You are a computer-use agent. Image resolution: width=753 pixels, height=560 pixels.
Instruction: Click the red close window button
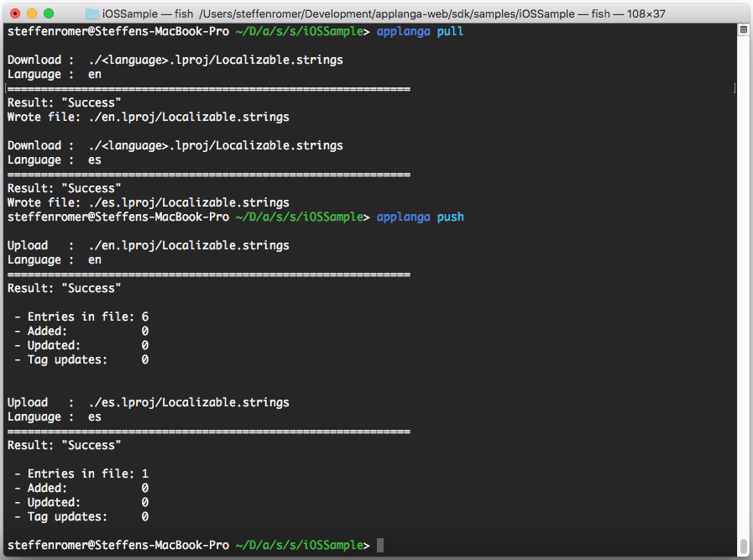click(x=15, y=13)
